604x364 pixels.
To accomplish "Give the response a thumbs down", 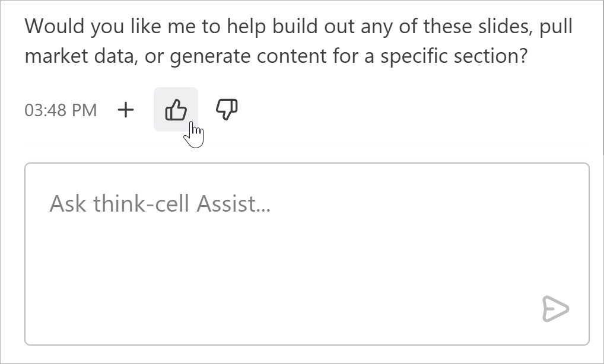I will coord(227,110).
